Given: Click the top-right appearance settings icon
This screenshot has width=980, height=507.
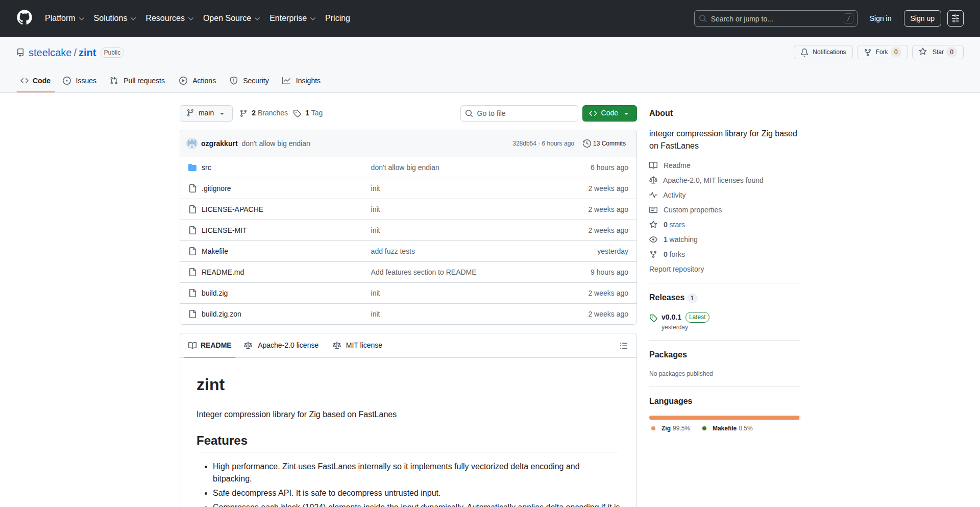Looking at the screenshot, I should click(x=955, y=18).
